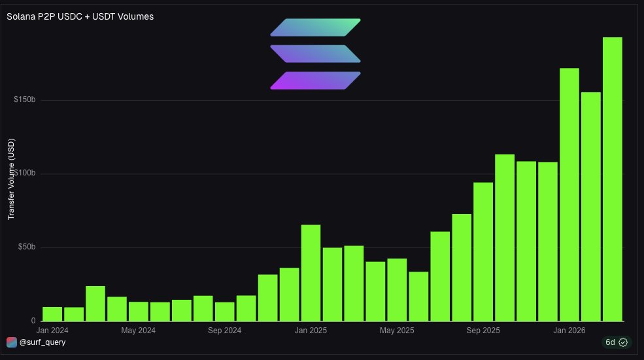Click the $50b y-axis label
644x360 pixels.
(x=25, y=247)
